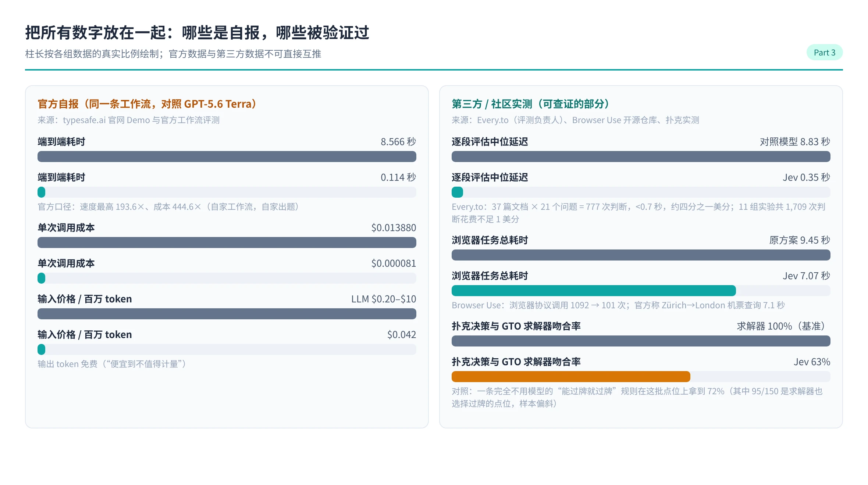Click the value Jev 63%
This screenshot has width=868, height=485.
tap(812, 362)
